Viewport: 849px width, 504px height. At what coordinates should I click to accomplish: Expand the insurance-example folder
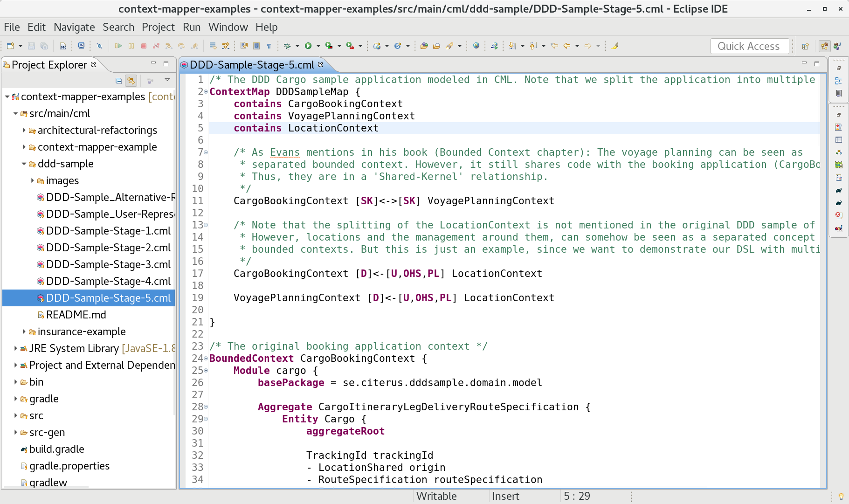coord(24,332)
